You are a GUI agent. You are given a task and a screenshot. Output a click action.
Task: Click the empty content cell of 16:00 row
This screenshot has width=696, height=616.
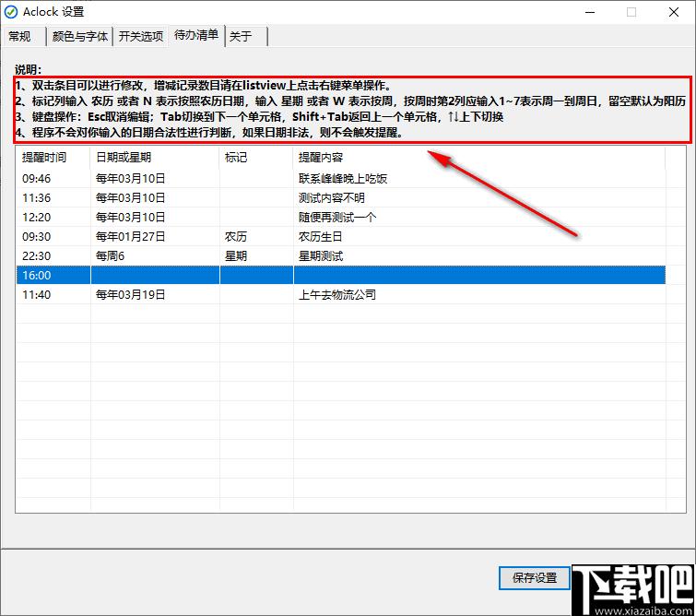pyautogui.click(x=479, y=276)
